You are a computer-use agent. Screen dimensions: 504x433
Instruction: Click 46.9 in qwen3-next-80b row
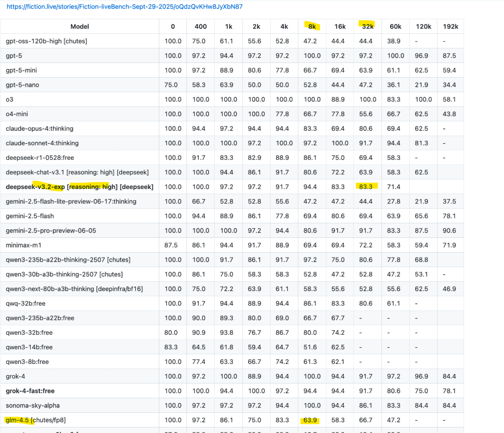tap(450, 289)
